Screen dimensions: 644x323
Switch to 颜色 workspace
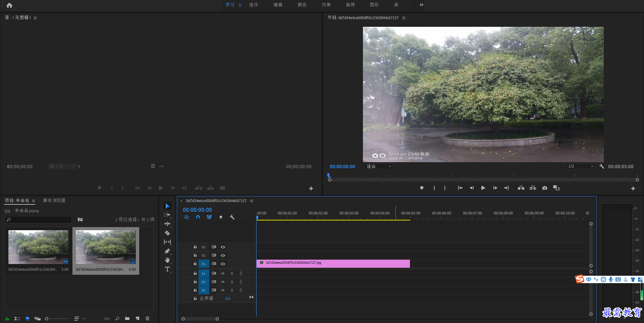click(302, 5)
